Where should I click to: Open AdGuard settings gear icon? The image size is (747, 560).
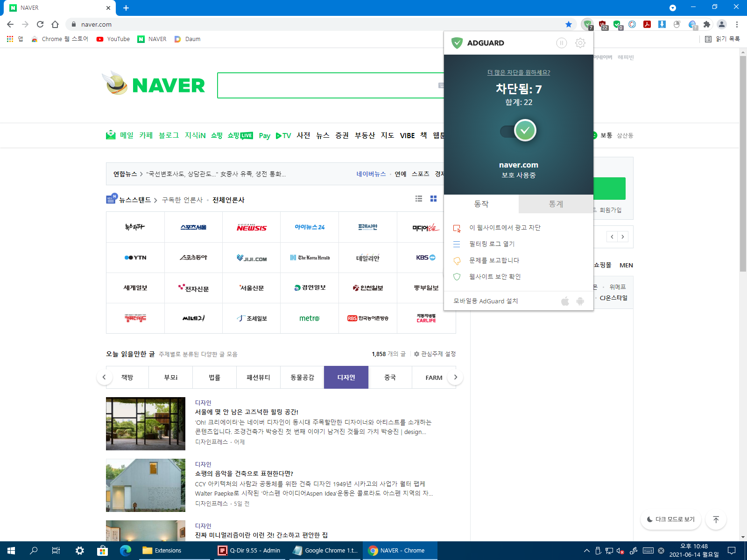pyautogui.click(x=580, y=43)
